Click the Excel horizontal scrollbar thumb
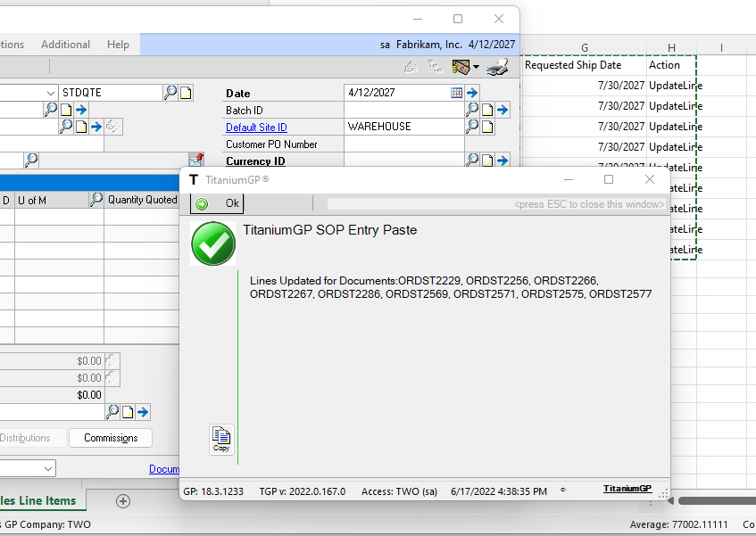756x536 pixels. pos(717,501)
